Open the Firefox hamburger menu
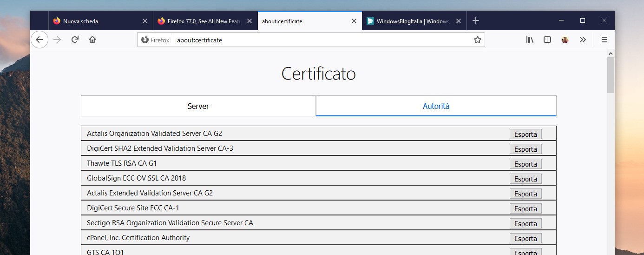This screenshot has height=255, width=644. [605, 40]
